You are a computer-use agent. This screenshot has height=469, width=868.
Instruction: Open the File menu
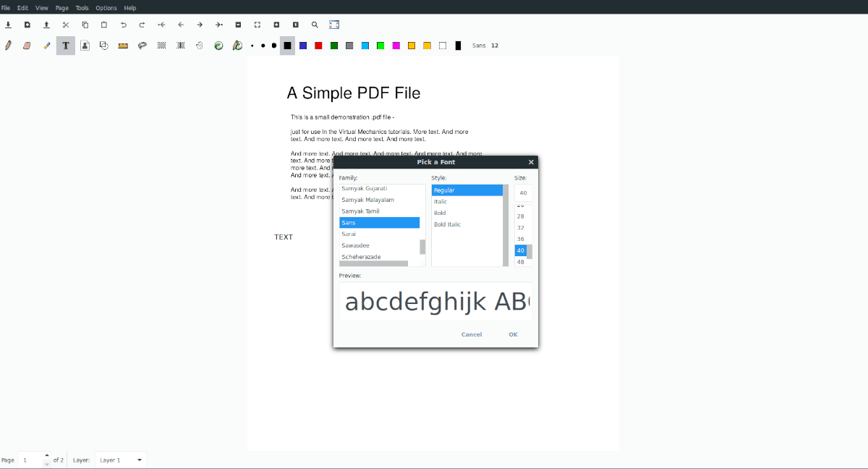point(6,8)
